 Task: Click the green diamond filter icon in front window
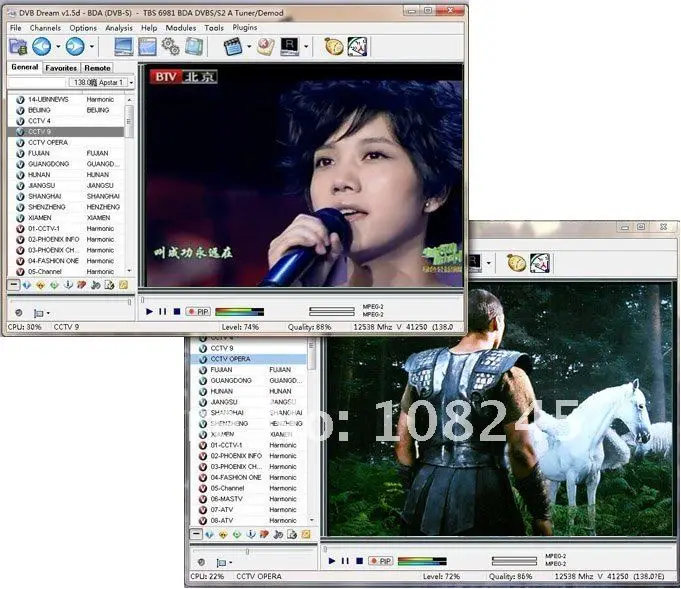pyautogui.click(x=54, y=285)
